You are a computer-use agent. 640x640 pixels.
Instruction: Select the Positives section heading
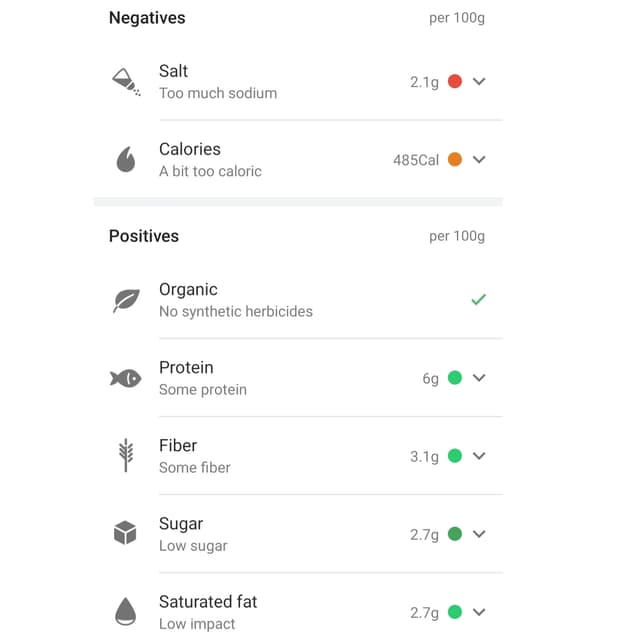(x=144, y=236)
